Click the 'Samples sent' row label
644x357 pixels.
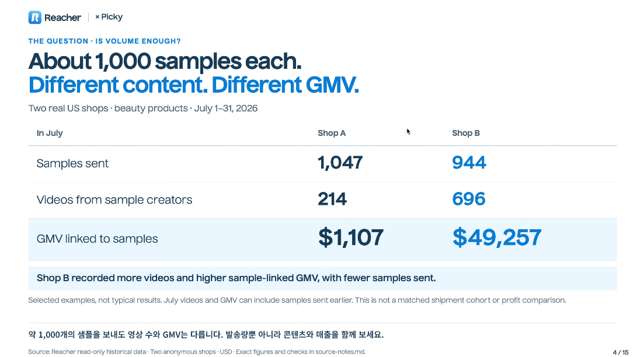pos(72,163)
